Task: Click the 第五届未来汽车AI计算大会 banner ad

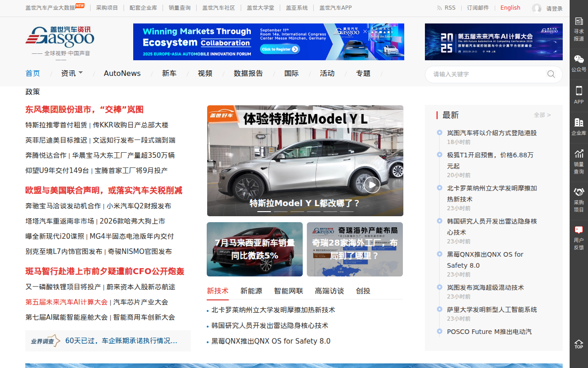Action: point(494,42)
